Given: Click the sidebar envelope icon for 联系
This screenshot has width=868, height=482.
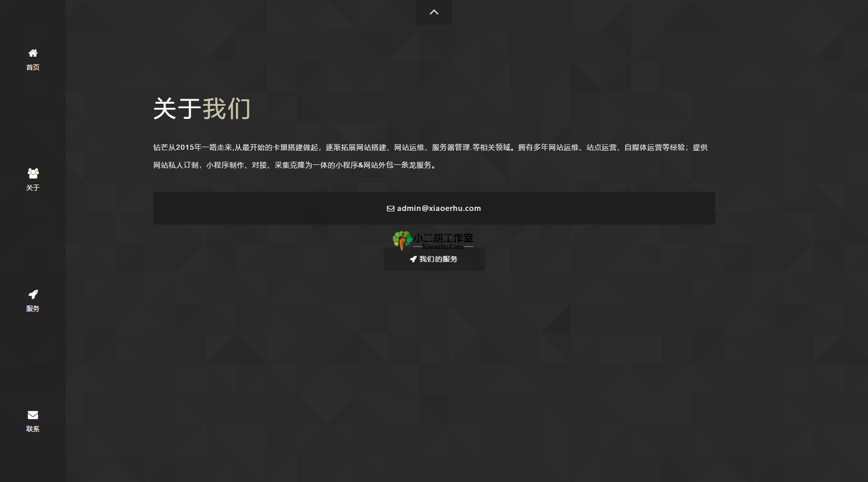Looking at the screenshot, I should click(33, 415).
